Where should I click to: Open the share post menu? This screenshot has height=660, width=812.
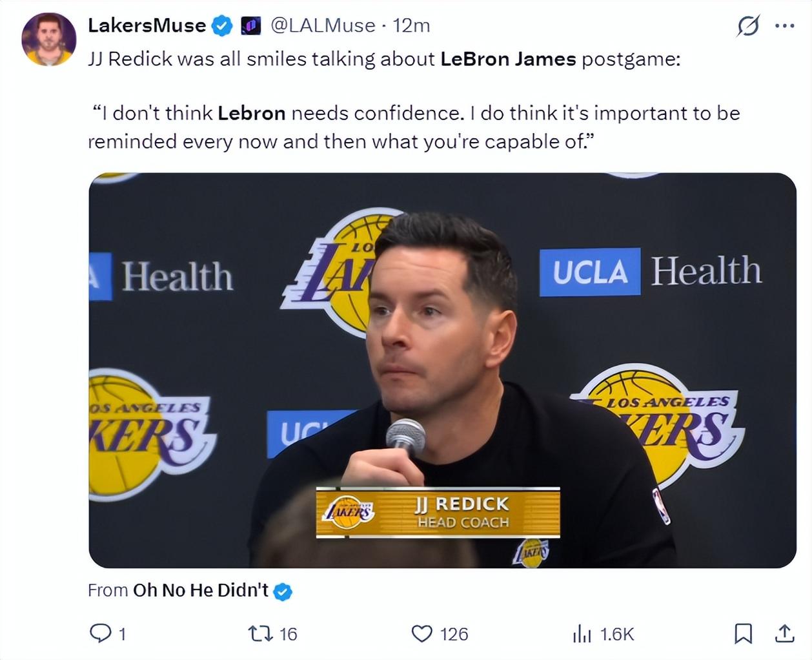pos(784,634)
